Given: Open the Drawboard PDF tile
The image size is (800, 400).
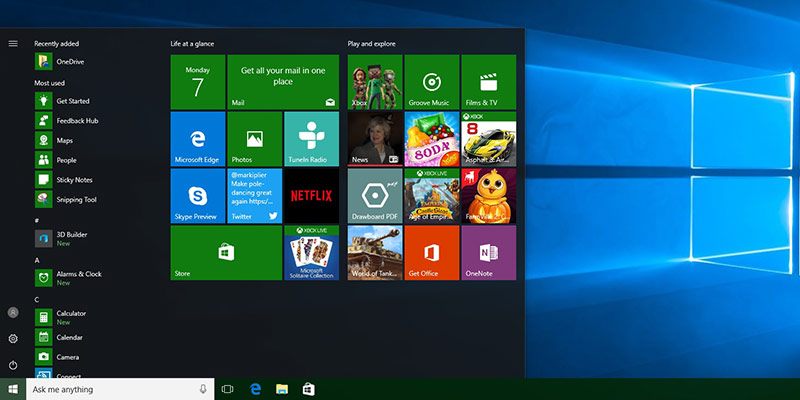Looking at the screenshot, I should point(375,196).
